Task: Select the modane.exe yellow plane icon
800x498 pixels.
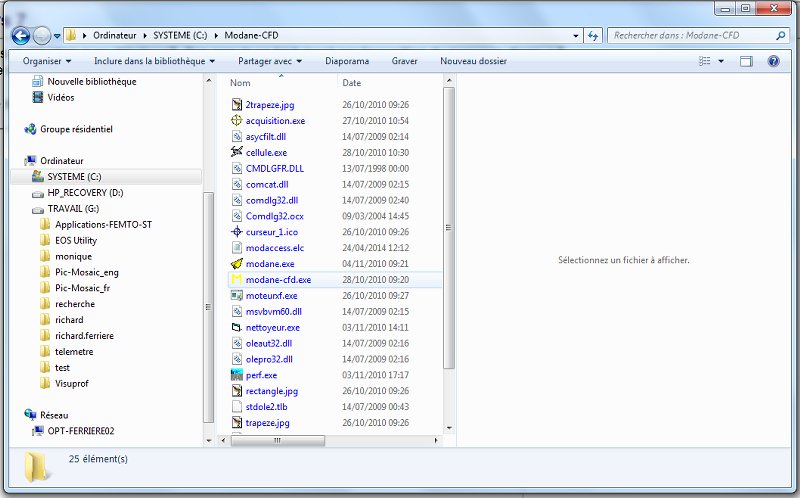Action: pyautogui.click(x=237, y=264)
